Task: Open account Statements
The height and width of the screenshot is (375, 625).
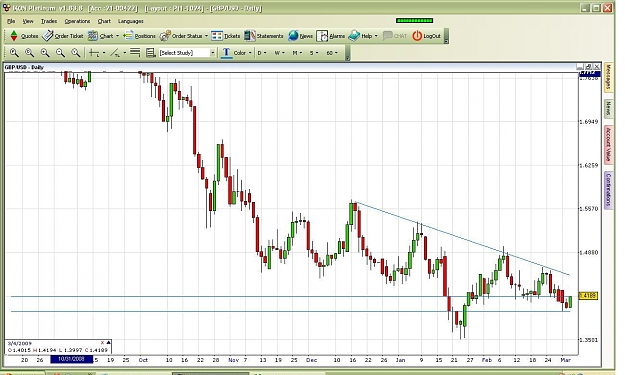Action: pos(264,36)
